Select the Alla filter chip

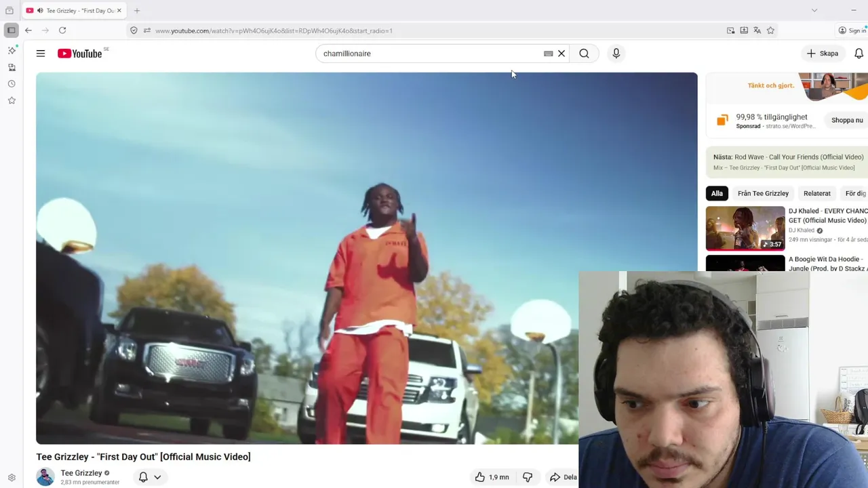coord(717,193)
